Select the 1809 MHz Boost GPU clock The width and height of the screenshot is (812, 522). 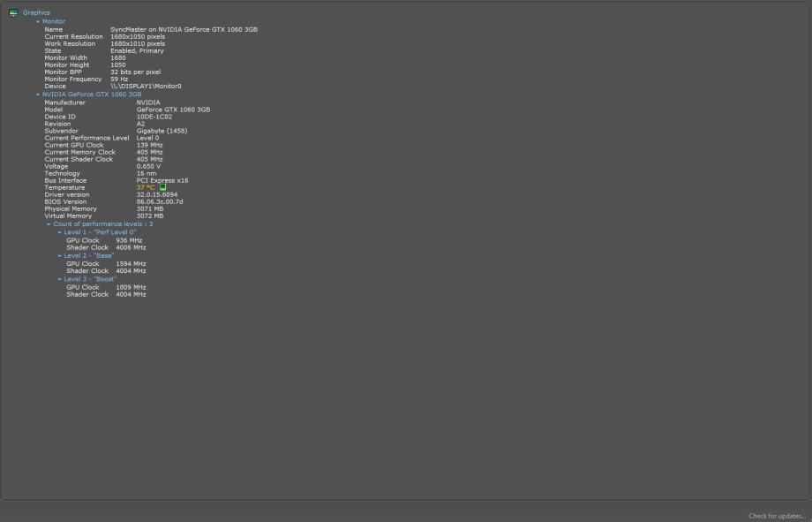coord(131,287)
